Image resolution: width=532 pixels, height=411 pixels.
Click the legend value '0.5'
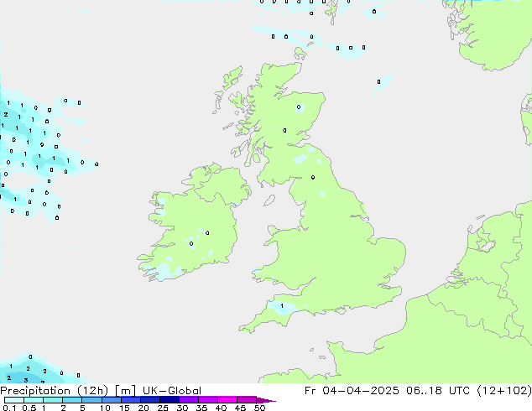[x=29, y=408]
